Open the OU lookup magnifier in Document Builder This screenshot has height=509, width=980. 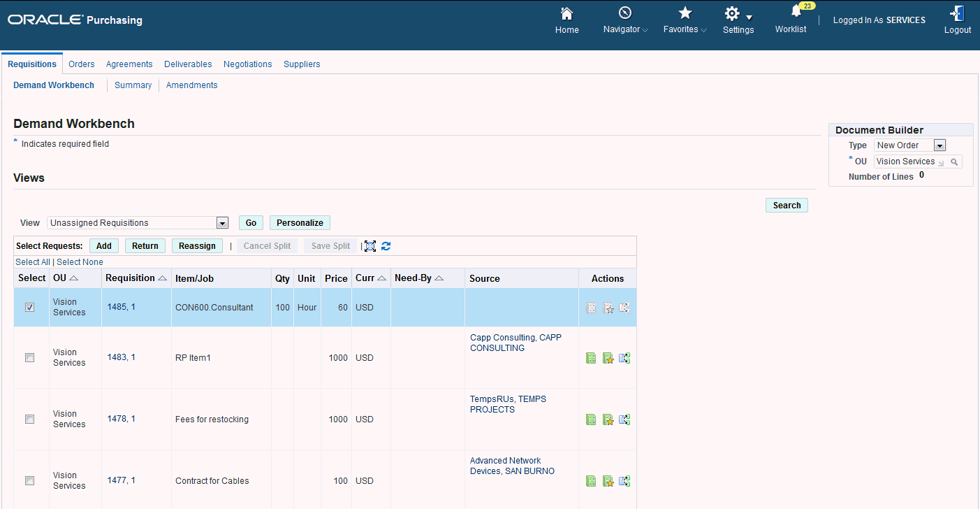(954, 162)
